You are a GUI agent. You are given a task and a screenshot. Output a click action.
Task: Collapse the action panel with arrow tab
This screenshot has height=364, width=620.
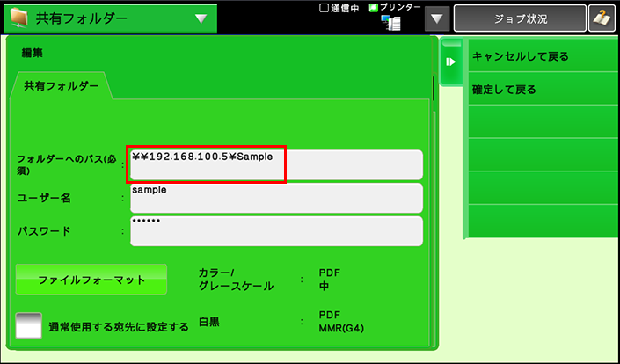[x=450, y=62]
